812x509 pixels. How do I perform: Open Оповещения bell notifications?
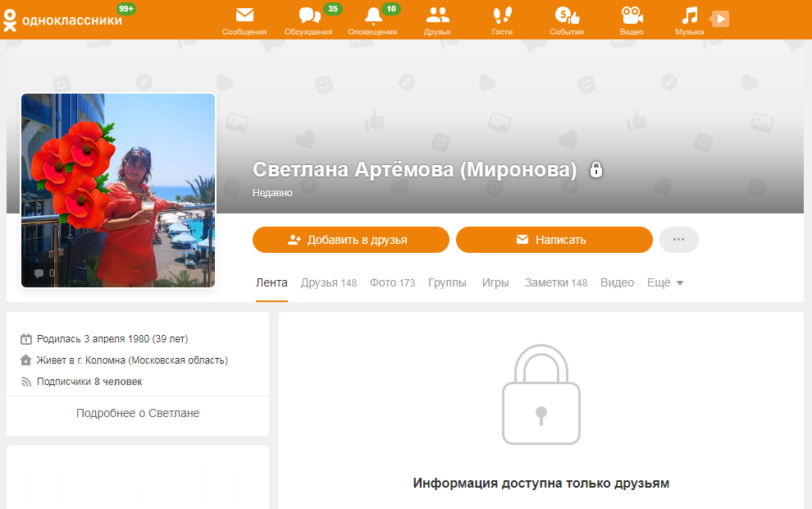point(372,16)
